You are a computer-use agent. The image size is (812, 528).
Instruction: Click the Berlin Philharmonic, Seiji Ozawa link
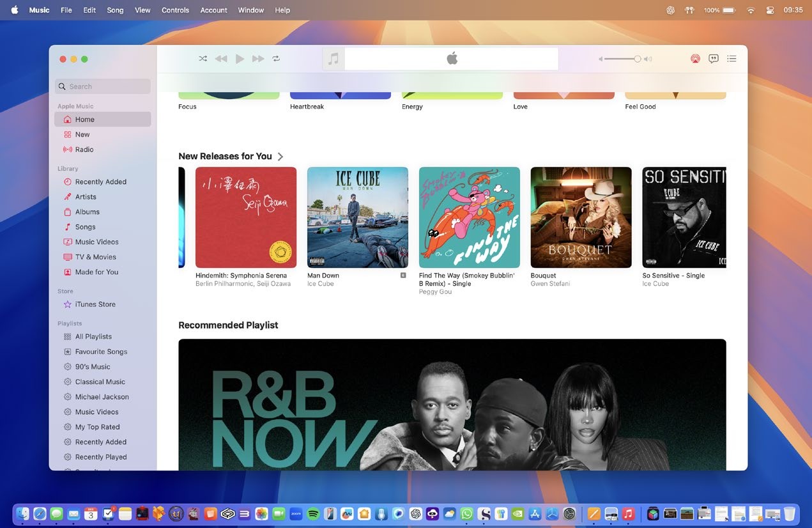coord(243,284)
